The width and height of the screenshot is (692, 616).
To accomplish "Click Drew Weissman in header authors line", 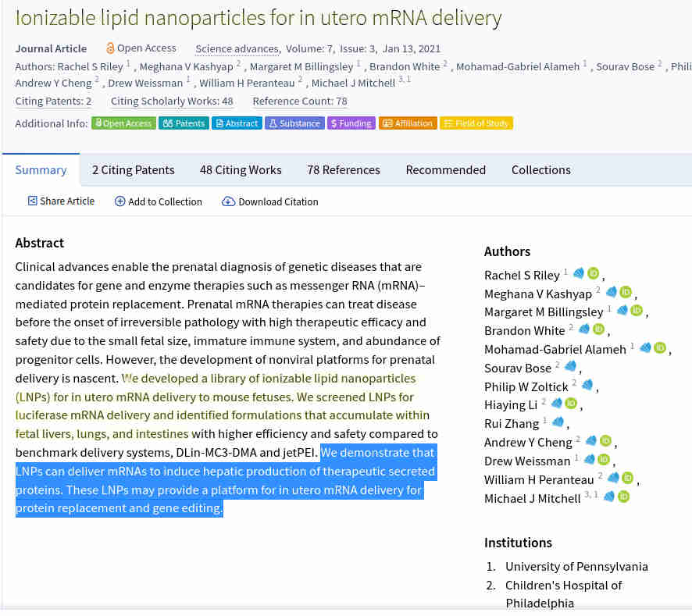I will [x=145, y=83].
